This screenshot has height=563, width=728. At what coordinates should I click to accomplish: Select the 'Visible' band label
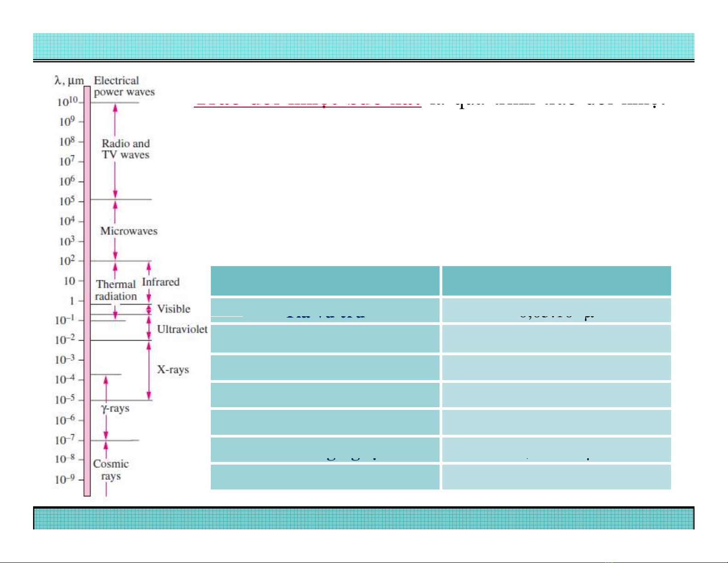tap(174, 309)
